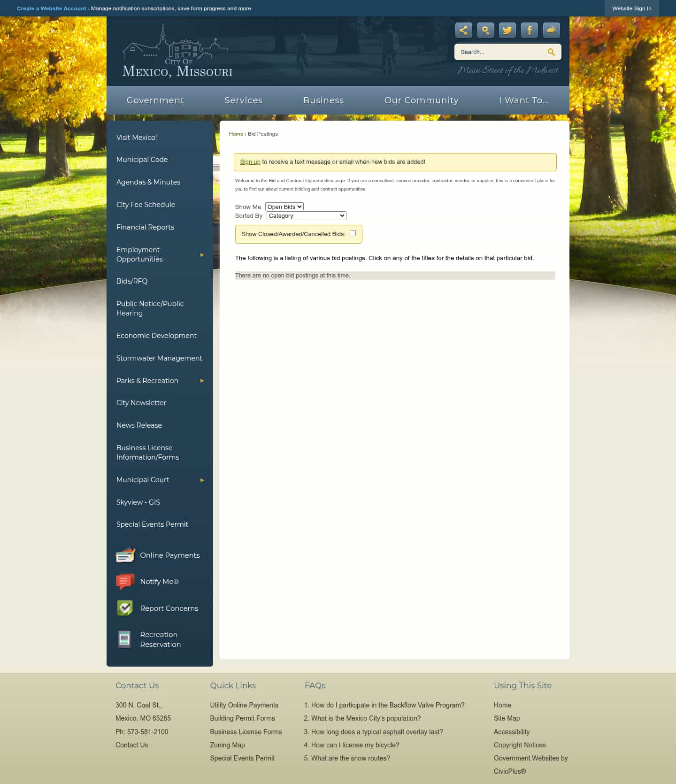Click footer Special Events Permit quick link
The width and height of the screenshot is (676, 784).
(x=242, y=758)
